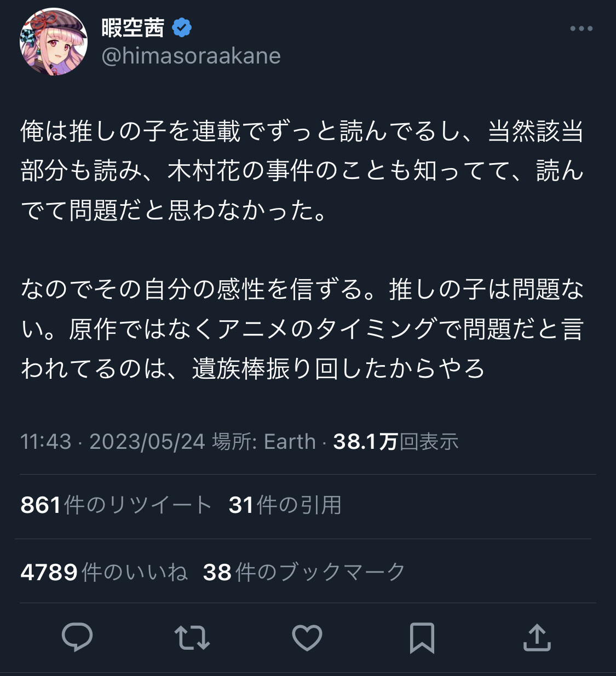Open the @himasoraakane handle link
Screen dimensions: 616x676
pyautogui.click(x=191, y=56)
